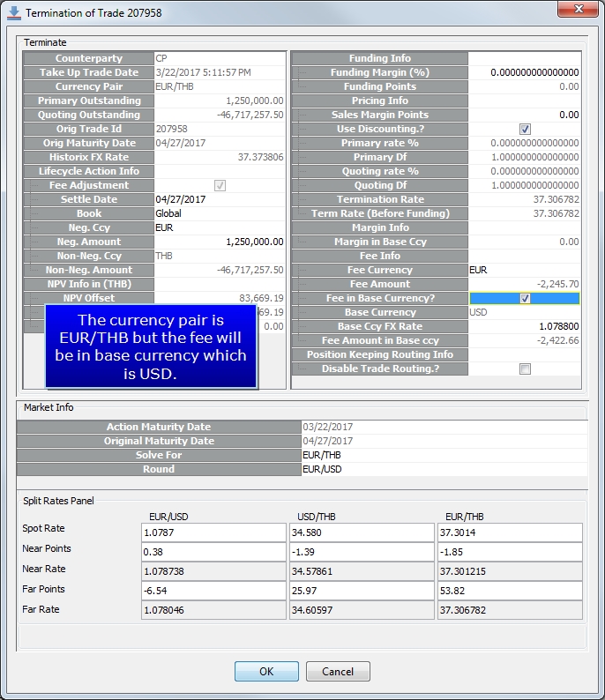The height and width of the screenshot is (700, 605).
Task: Open the Solve For field showing EUR/THB
Action: click(444, 455)
